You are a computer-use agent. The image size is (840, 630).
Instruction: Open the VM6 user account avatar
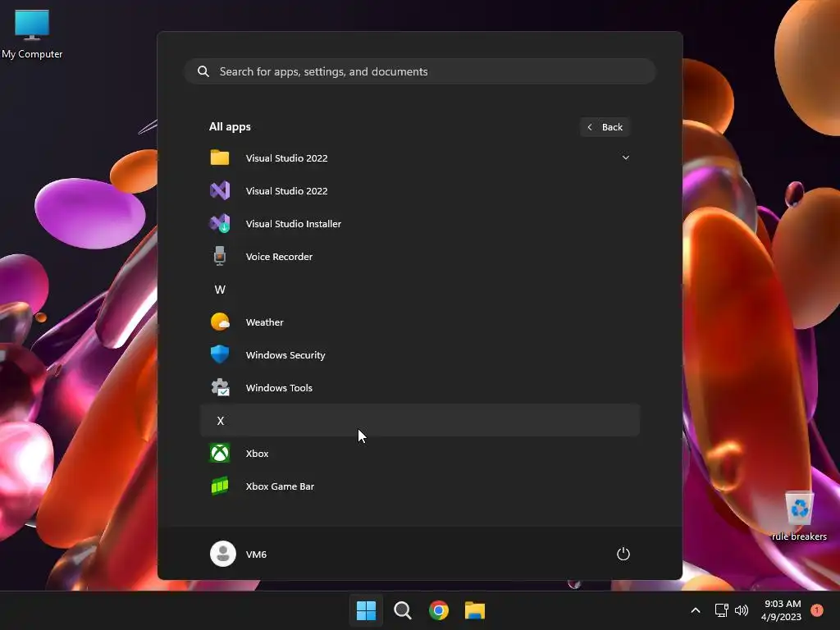pyautogui.click(x=223, y=554)
